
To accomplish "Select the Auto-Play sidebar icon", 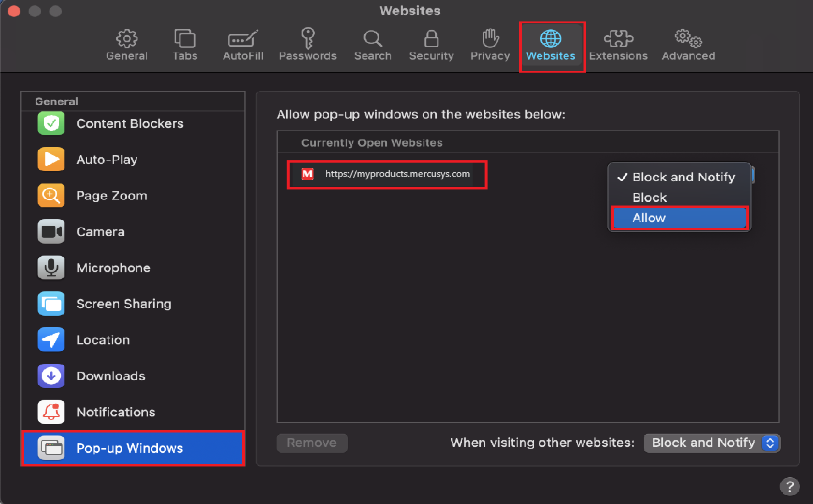I will click(x=51, y=159).
